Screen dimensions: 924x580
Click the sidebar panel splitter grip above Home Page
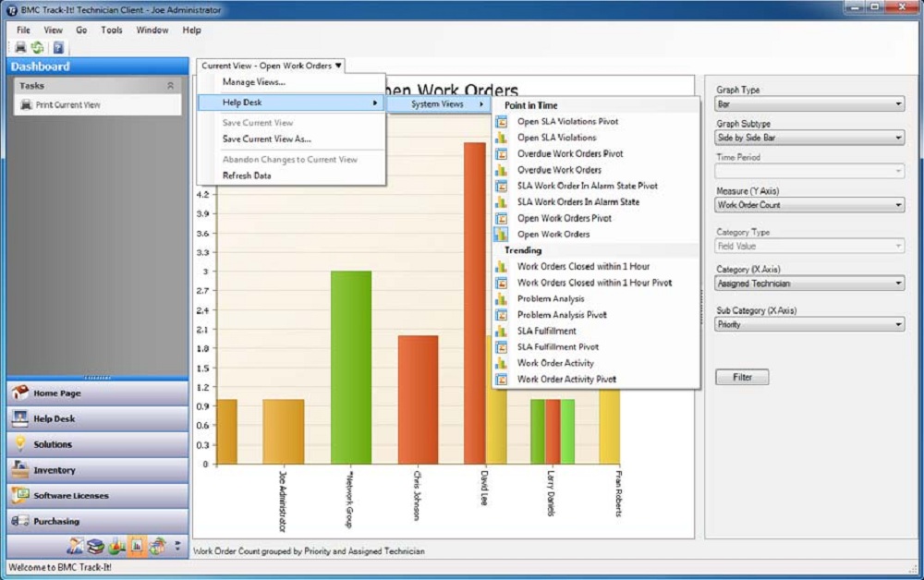click(98, 378)
